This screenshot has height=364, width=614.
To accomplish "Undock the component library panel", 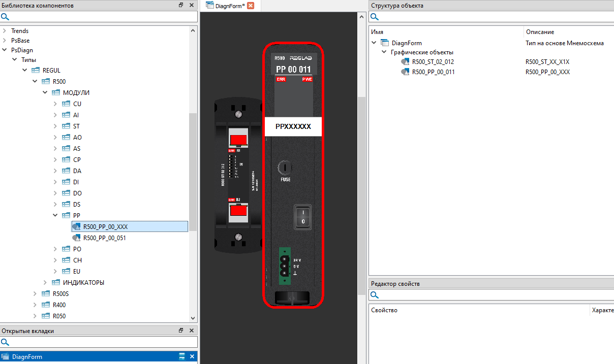I will pyautogui.click(x=181, y=5).
